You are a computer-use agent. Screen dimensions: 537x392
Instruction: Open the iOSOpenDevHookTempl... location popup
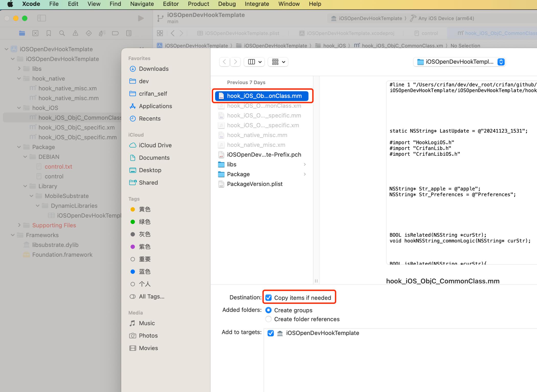460,62
